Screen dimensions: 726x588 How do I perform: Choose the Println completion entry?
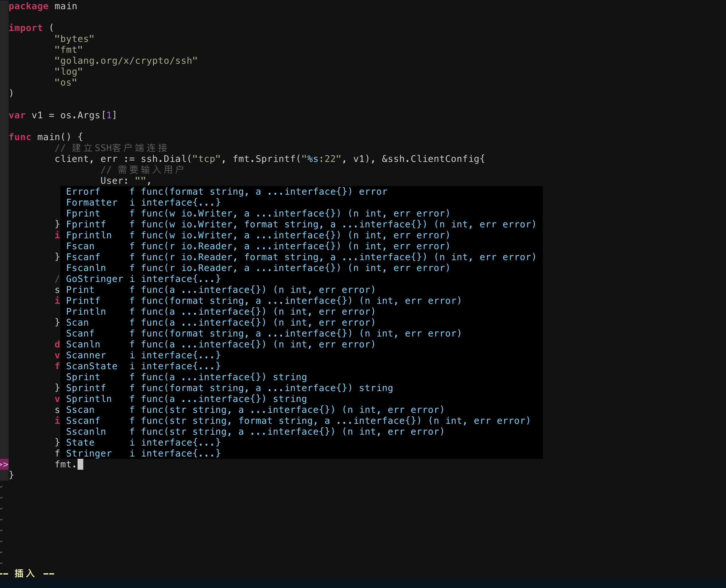pyautogui.click(x=302, y=312)
